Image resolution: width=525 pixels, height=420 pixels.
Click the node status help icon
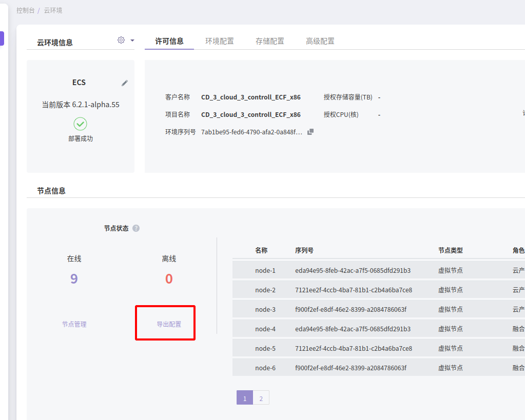tap(136, 228)
